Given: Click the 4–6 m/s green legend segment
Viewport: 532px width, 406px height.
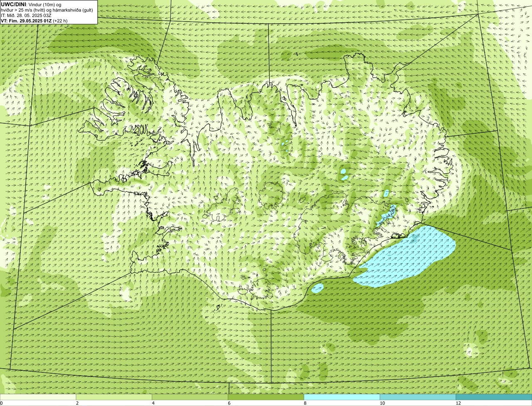Looking at the screenshot, I should [x=190, y=397].
